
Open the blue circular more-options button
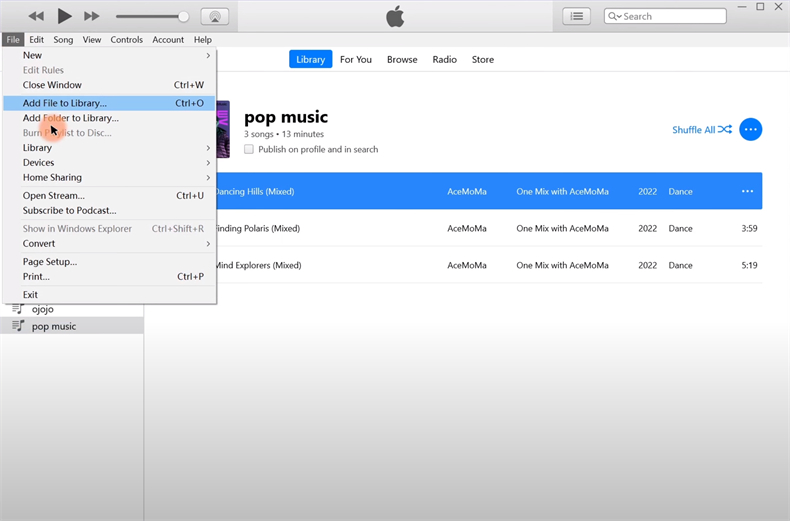(750, 129)
